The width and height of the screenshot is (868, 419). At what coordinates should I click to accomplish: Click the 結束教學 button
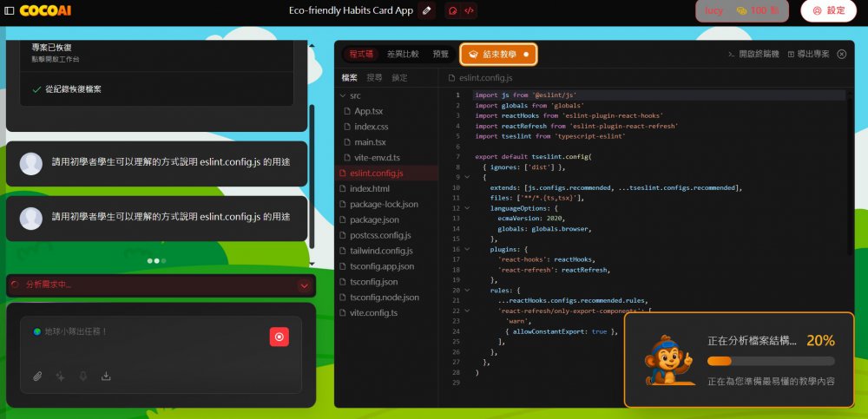498,54
